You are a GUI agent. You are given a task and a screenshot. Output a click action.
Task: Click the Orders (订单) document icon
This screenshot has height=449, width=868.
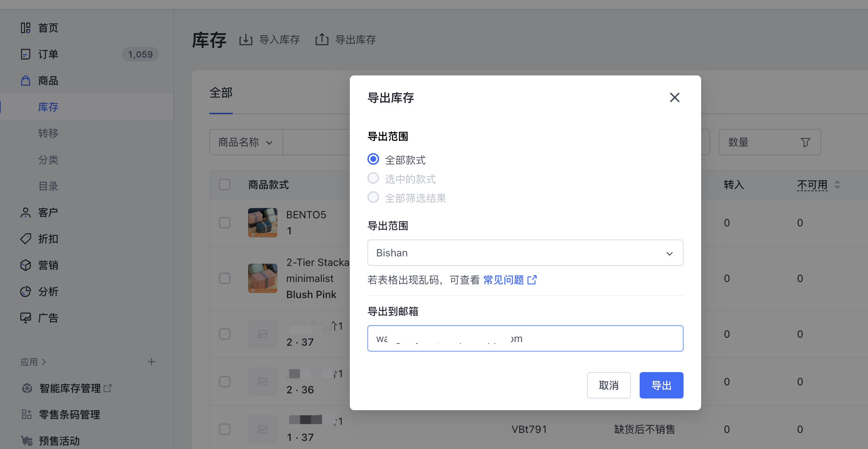click(26, 54)
